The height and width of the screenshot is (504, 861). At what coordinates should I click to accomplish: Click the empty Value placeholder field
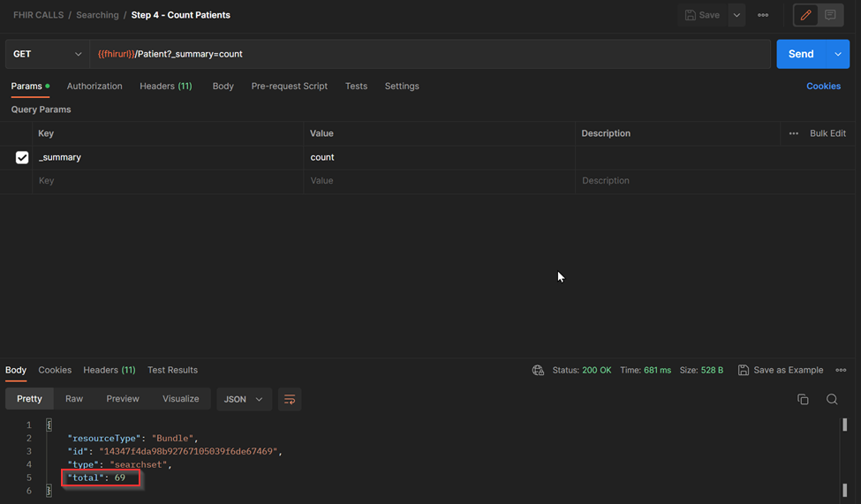click(439, 181)
